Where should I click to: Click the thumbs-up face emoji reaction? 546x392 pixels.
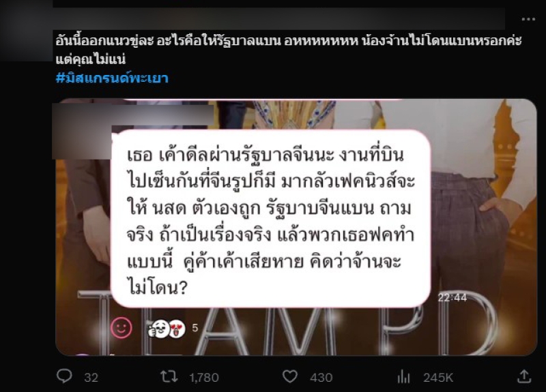click(158, 329)
